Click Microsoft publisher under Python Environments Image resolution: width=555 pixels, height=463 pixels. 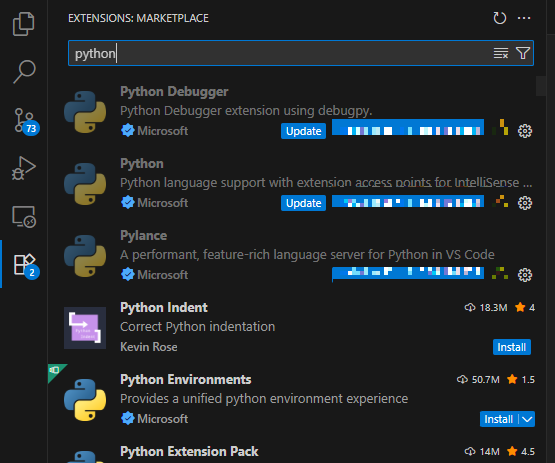coord(162,419)
